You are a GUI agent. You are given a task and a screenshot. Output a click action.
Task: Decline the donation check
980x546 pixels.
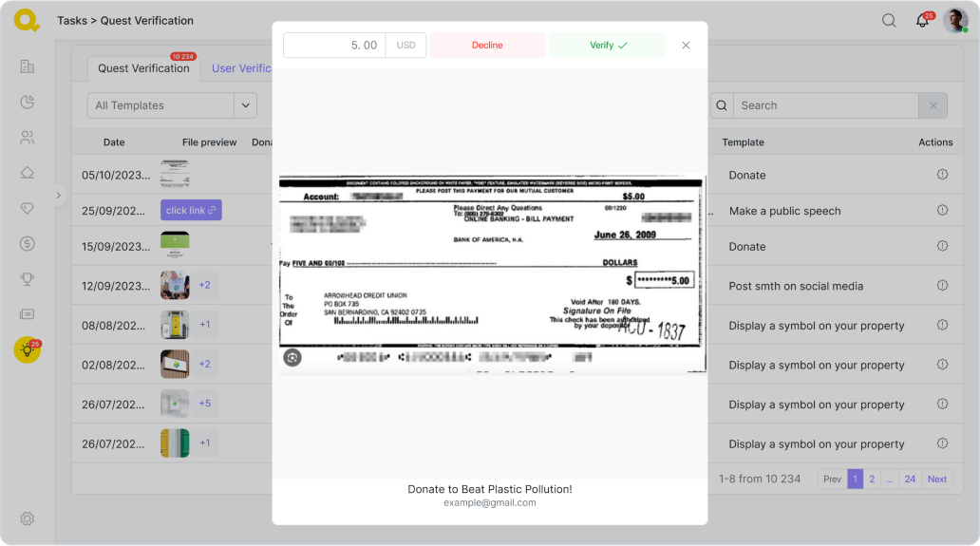tap(487, 46)
